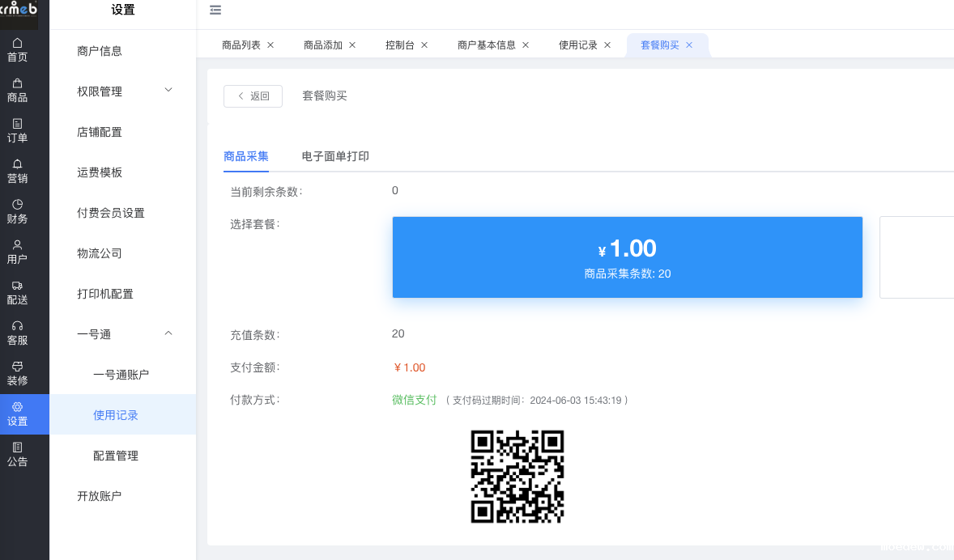
Task: Open the Products (商品) sidebar icon
Action: 17,83
